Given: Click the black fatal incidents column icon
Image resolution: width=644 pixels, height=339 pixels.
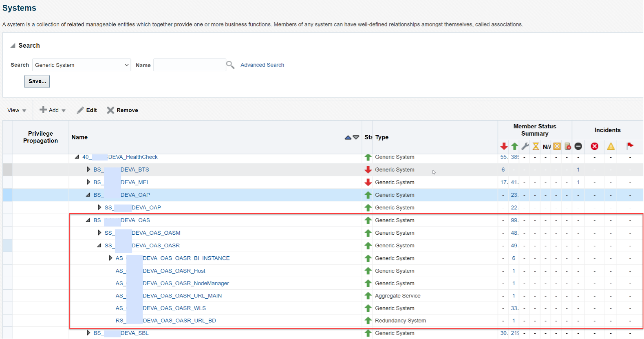Looking at the screenshot, I should pyautogui.click(x=578, y=146).
